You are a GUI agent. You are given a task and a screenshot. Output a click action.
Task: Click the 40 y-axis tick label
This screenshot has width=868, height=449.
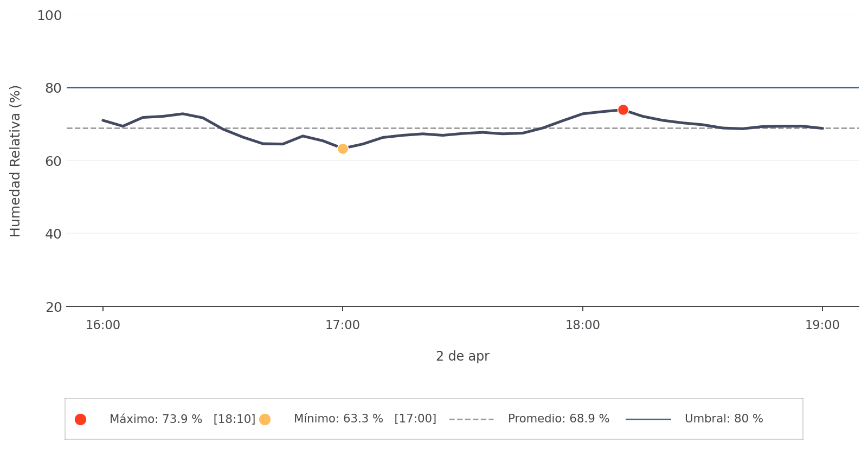[x=54, y=234]
